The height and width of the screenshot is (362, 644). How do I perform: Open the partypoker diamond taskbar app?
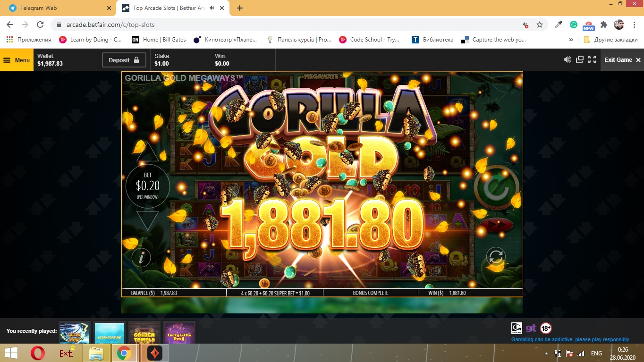(x=154, y=353)
